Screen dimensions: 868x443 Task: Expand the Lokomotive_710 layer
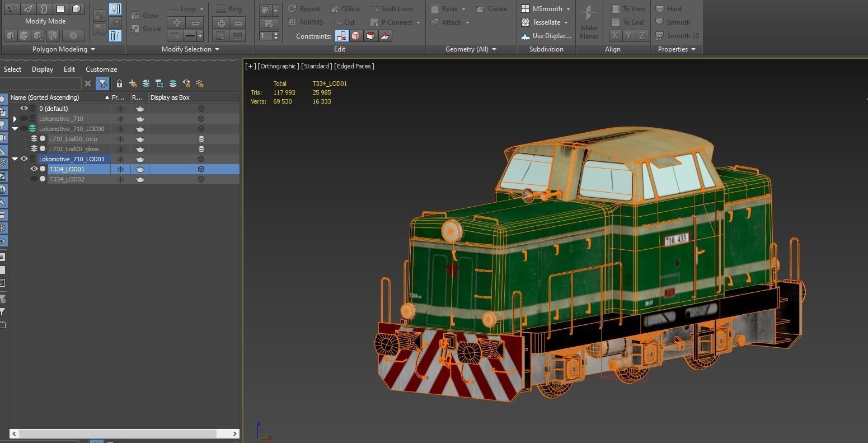(x=15, y=119)
